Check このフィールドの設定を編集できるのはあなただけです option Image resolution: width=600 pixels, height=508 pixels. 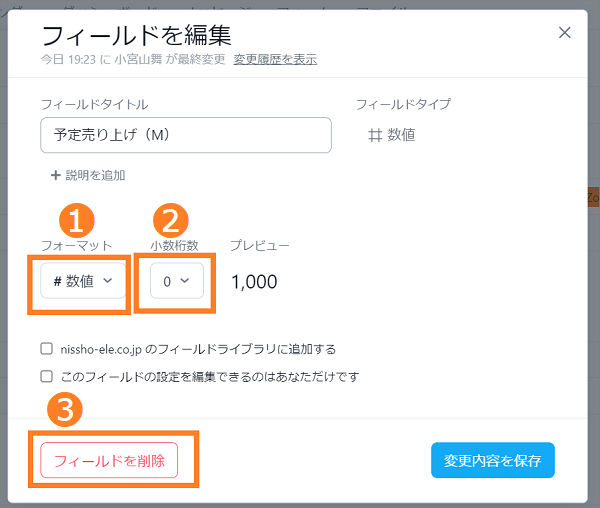coord(47,376)
